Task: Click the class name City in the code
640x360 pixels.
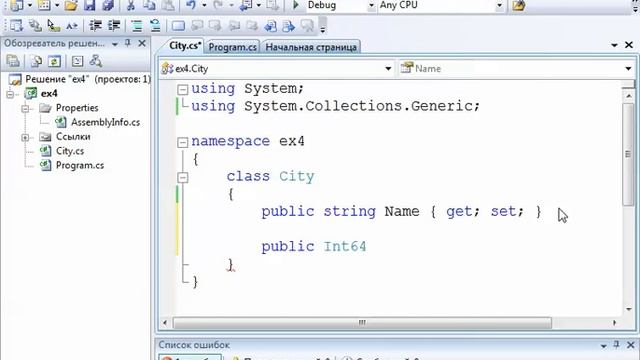Action: (297, 176)
